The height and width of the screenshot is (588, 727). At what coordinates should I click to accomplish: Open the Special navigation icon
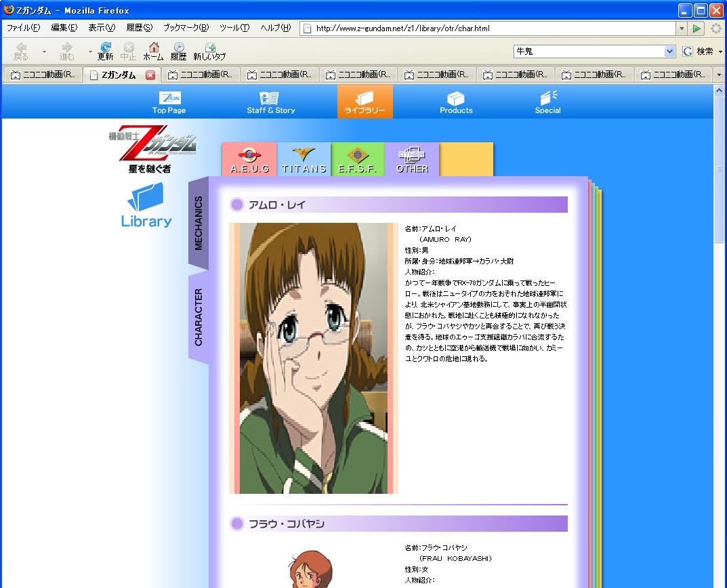click(547, 102)
